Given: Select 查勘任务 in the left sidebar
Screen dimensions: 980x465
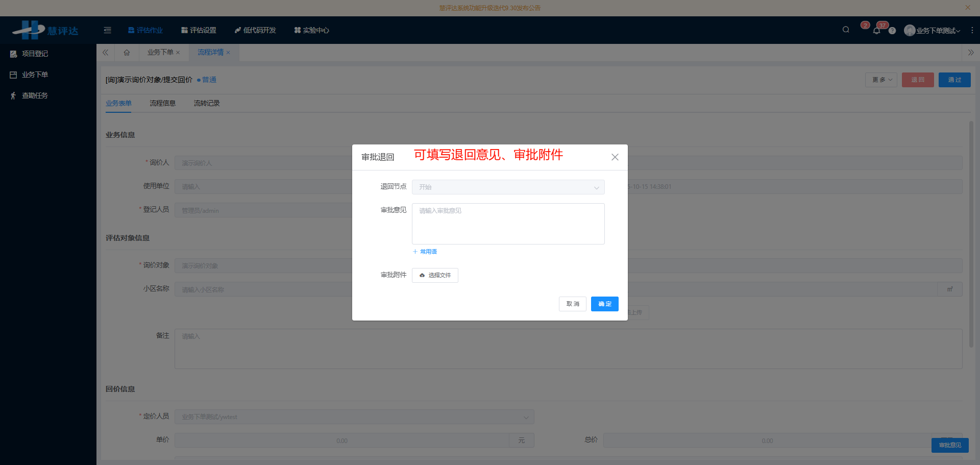Looking at the screenshot, I should click(x=35, y=95).
